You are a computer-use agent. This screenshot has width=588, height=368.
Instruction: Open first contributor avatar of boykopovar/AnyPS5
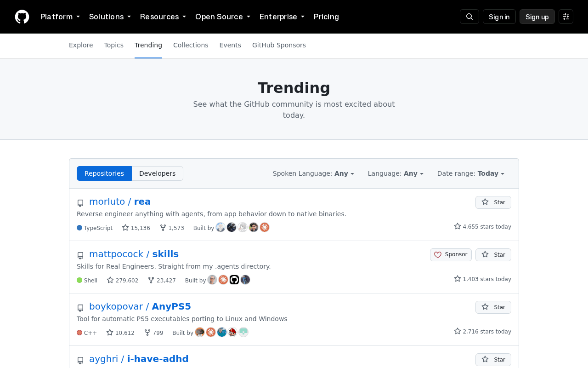[200, 332]
